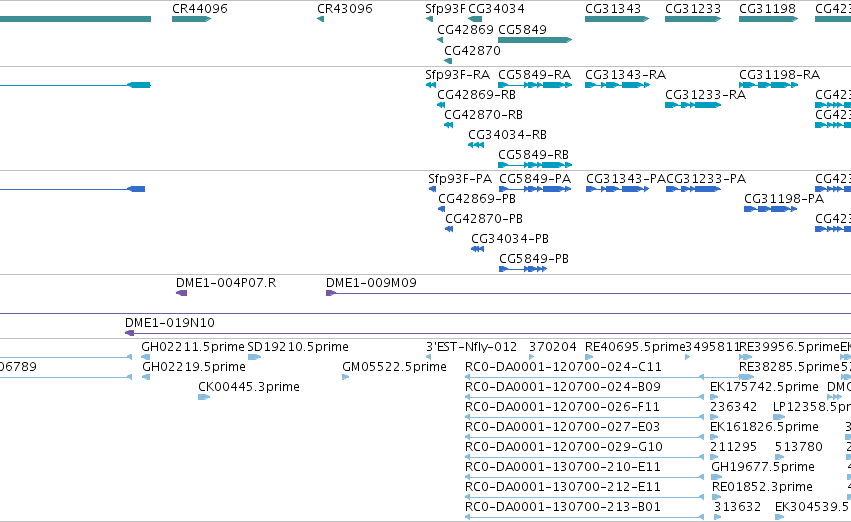Click the Sfp93F gene label
851x522 pixels.
point(445,9)
